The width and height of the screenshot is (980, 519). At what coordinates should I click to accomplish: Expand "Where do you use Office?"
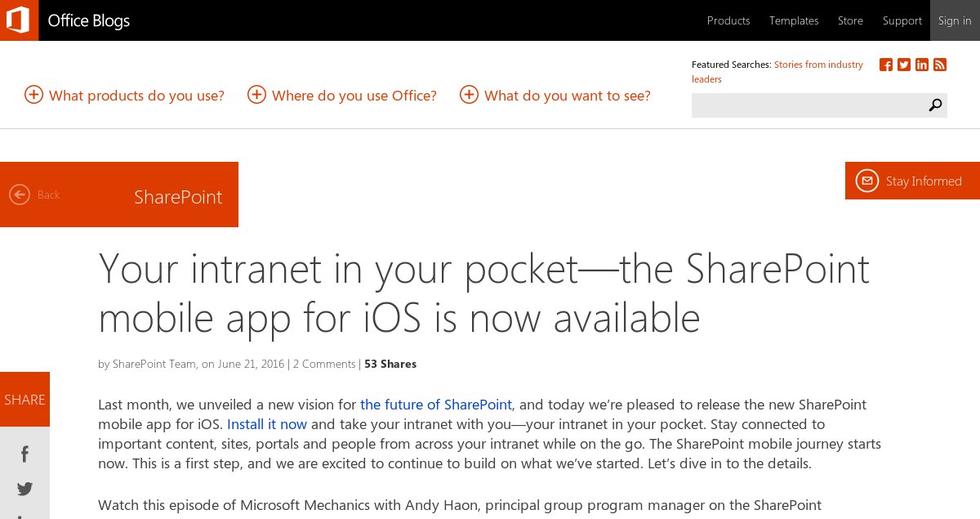pos(342,96)
